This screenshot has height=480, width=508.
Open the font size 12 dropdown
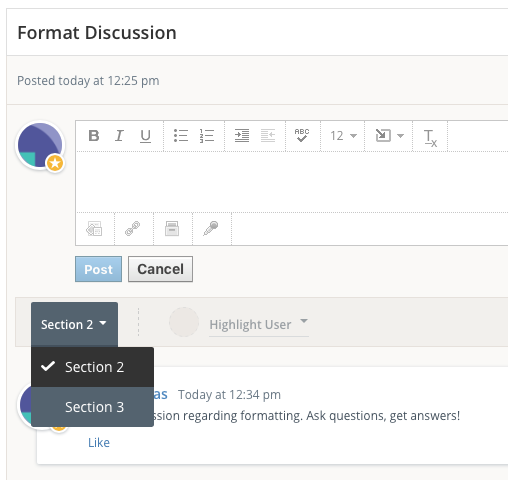coord(343,136)
